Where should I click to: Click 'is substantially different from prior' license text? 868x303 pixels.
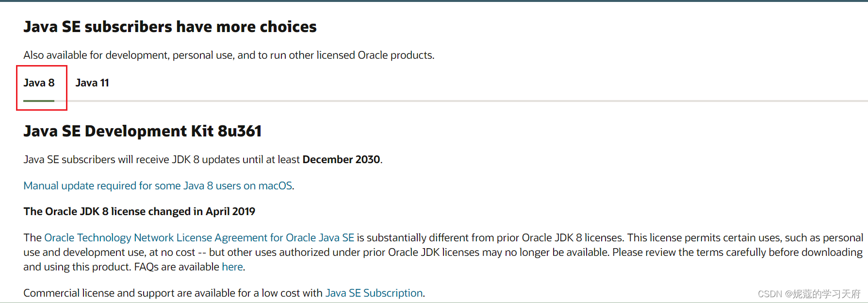(438, 237)
